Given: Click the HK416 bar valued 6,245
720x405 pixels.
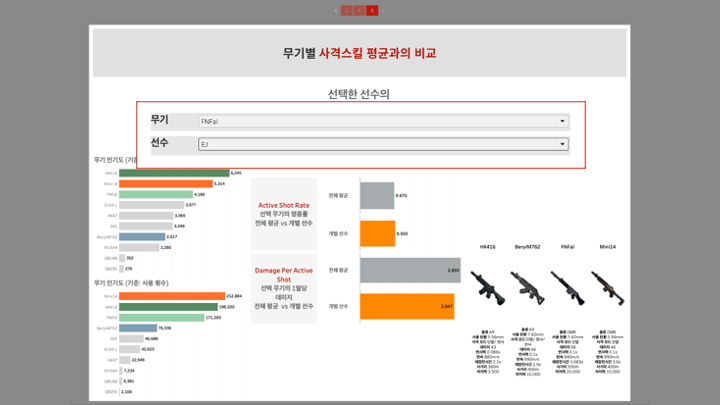Looking at the screenshot, I should pyautogui.click(x=174, y=173).
